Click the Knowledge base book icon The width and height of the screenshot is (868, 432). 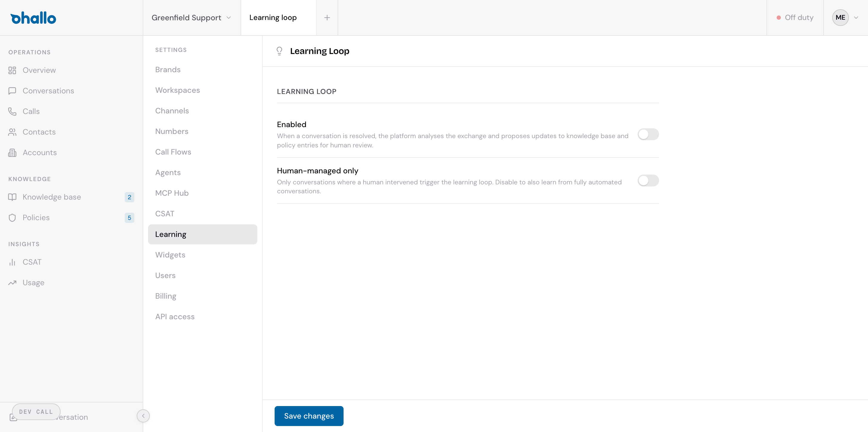[12, 197]
